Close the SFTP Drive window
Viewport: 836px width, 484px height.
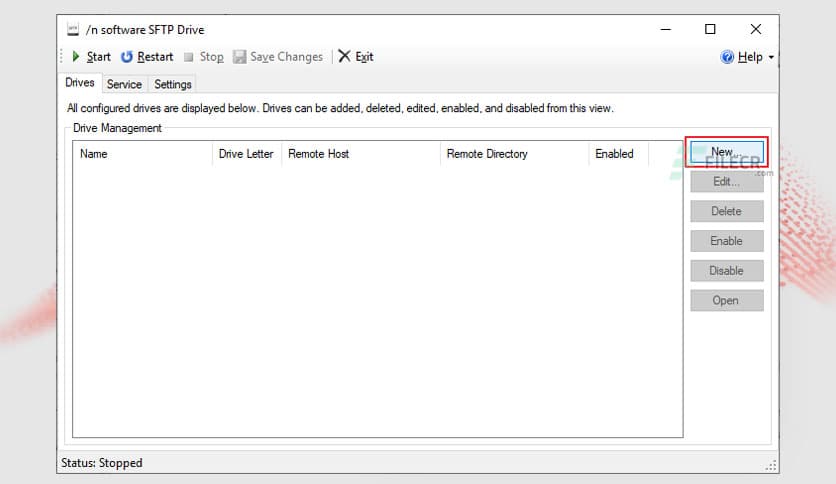point(755,29)
